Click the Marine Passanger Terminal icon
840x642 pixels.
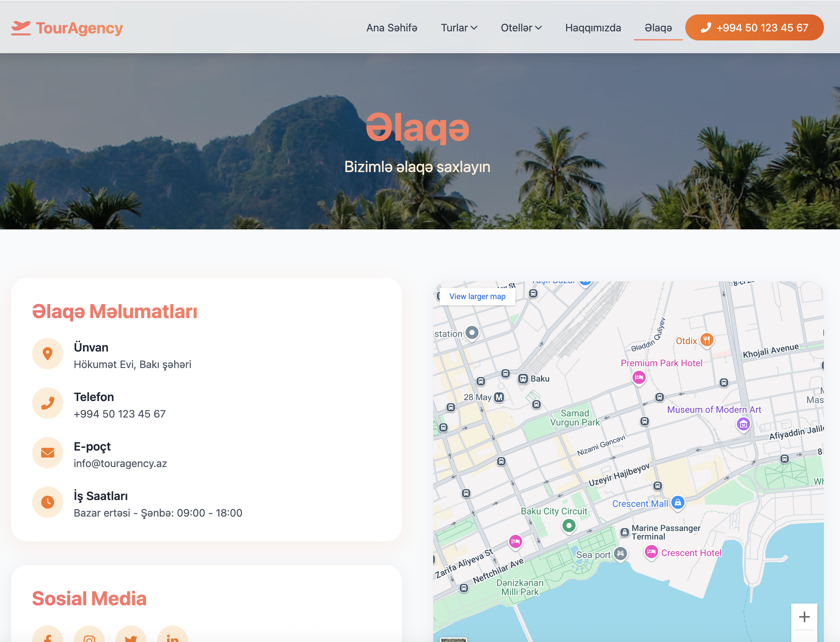(625, 532)
